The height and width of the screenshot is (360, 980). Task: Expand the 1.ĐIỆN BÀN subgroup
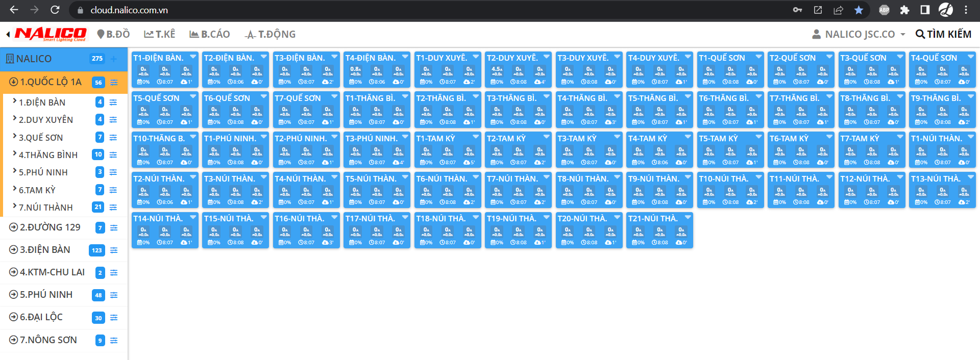[15, 101]
